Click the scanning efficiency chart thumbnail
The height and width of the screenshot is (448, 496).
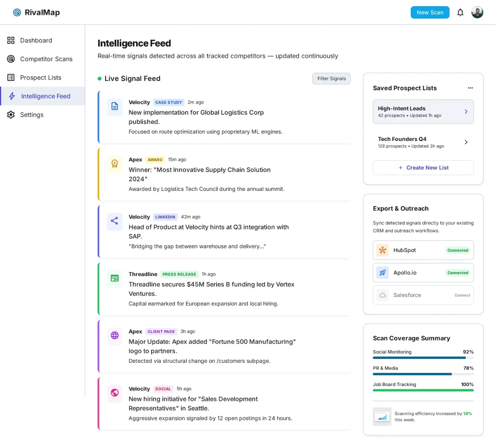point(382,417)
